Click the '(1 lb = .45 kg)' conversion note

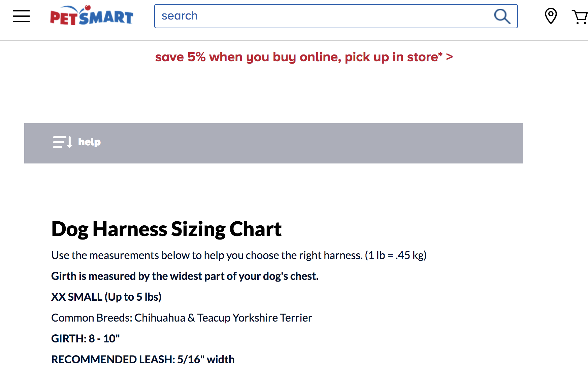396,255
